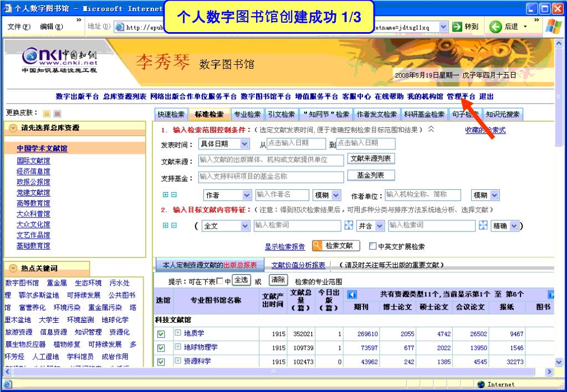
Task: Expand the 地质学 tree row
Action: (x=178, y=332)
